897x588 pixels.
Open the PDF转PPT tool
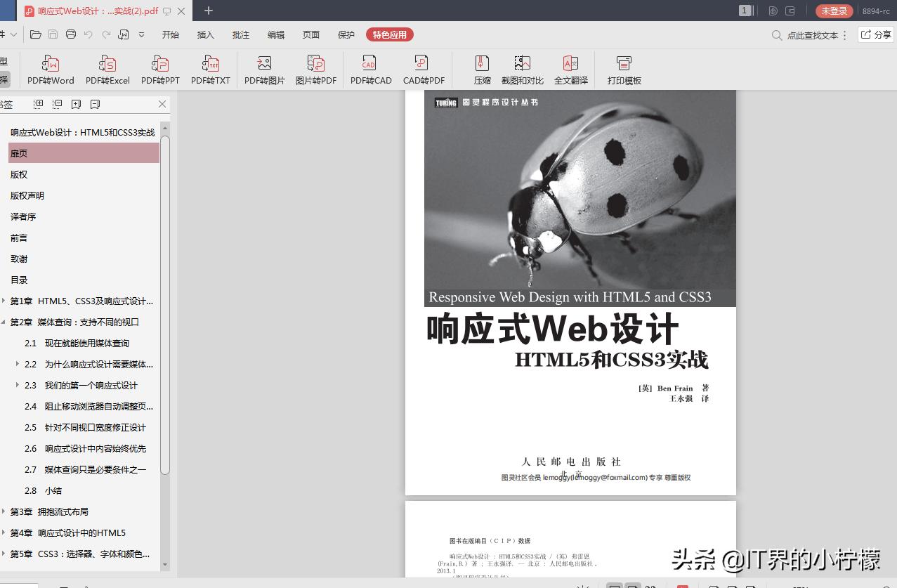point(159,68)
